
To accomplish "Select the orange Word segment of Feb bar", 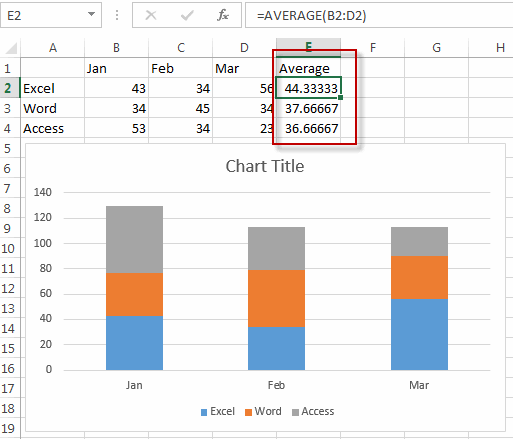I will pyautogui.click(x=276, y=298).
